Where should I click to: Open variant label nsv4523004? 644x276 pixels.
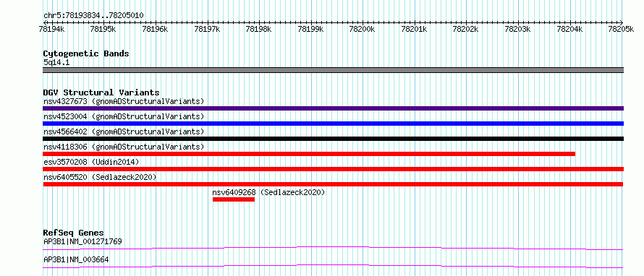tap(124, 116)
